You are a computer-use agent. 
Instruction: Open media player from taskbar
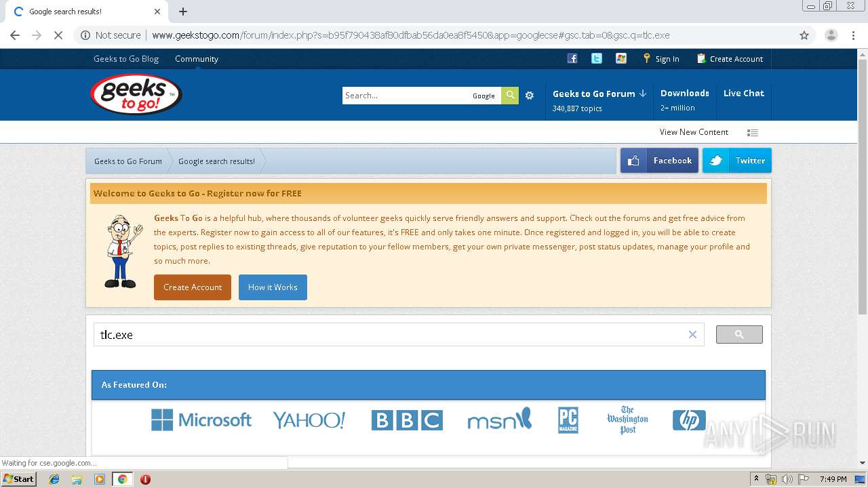100,479
